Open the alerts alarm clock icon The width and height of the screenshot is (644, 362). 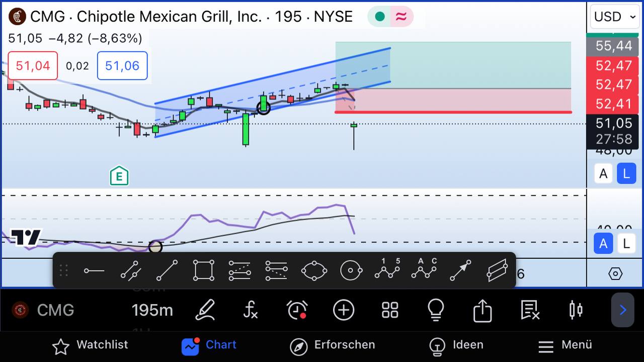click(297, 310)
